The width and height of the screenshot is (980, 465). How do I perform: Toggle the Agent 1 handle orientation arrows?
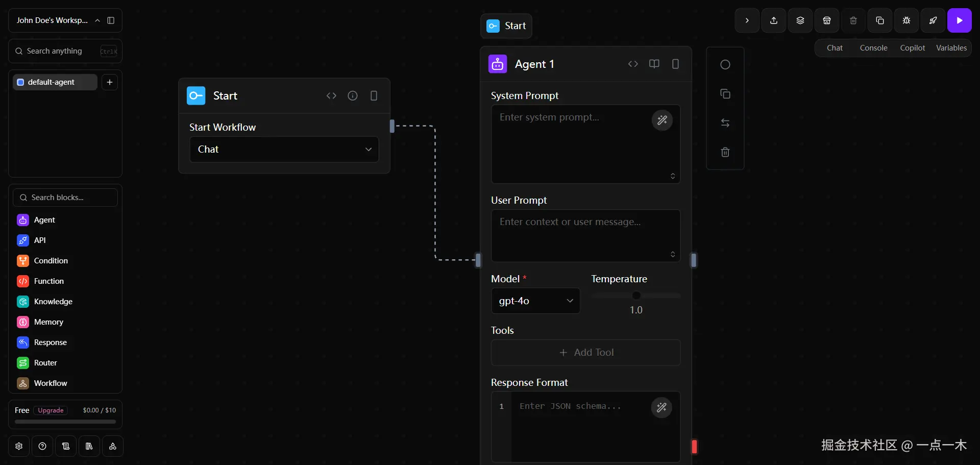[725, 123]
